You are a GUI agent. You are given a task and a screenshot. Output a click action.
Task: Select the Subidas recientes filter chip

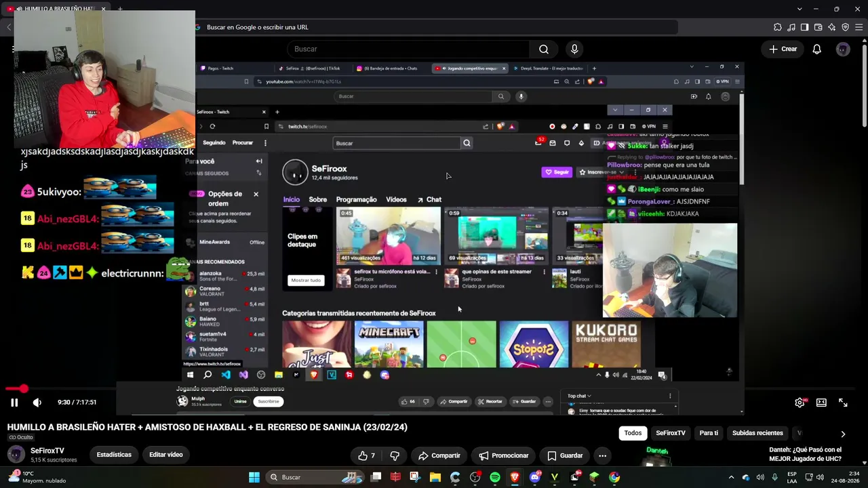click(757, 433)
